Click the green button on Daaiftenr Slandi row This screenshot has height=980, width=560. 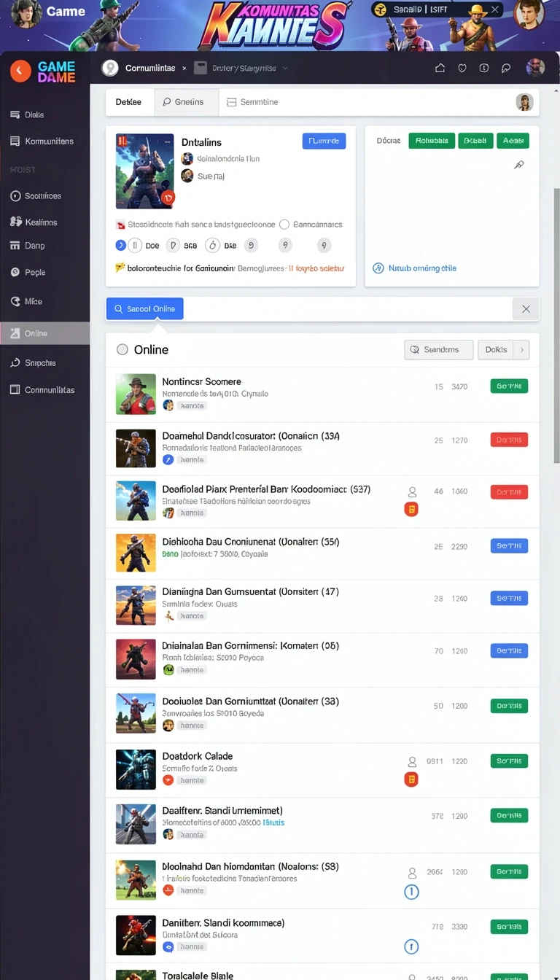point(509,815)
